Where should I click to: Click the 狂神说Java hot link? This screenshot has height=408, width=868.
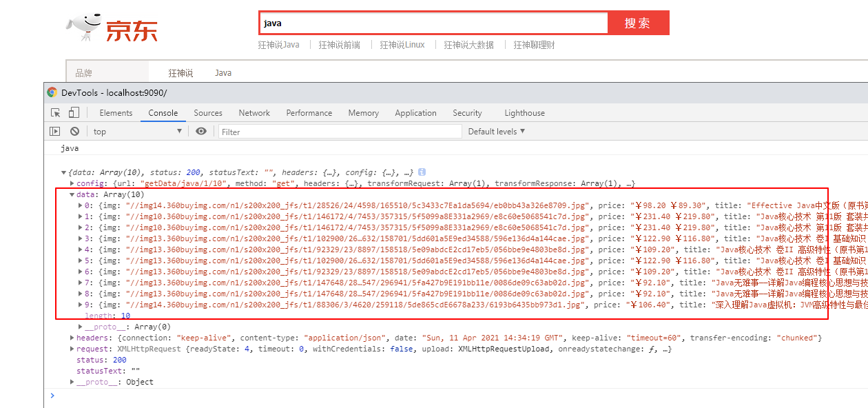click(279, 45)
